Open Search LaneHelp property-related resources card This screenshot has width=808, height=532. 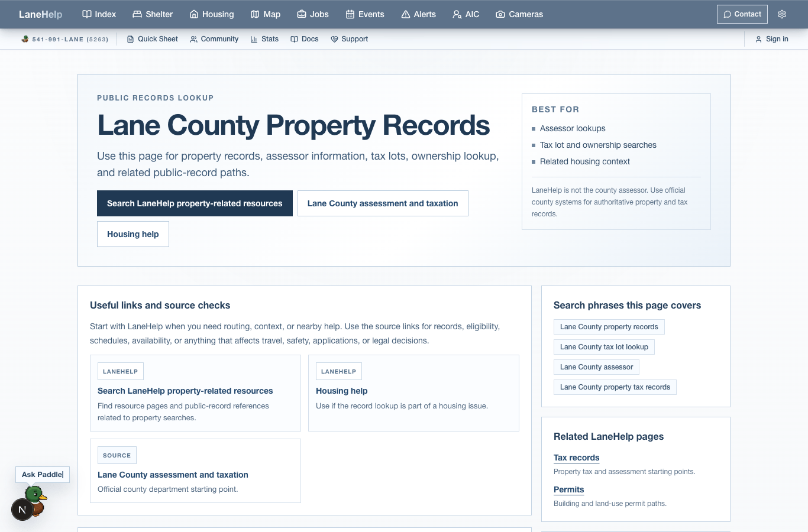coord(195,393)
